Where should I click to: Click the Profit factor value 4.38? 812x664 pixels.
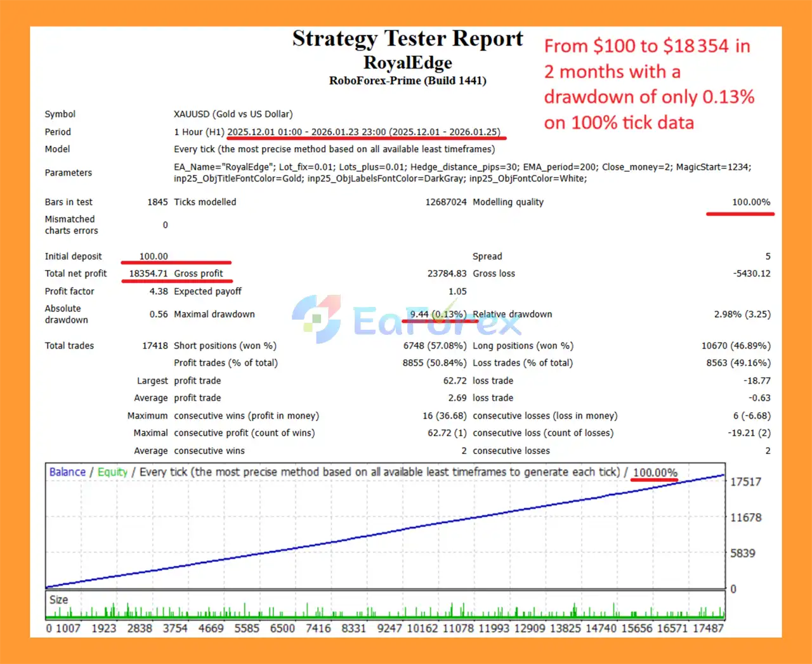159,291
